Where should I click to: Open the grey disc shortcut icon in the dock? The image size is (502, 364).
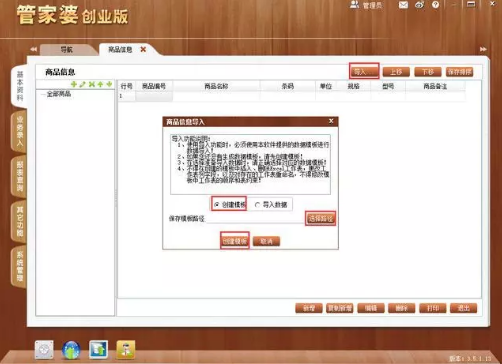coord(44,350)
